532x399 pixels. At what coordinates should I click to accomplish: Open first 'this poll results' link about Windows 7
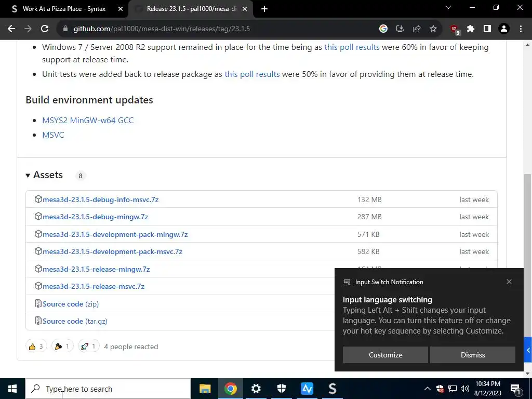(352, 47)
